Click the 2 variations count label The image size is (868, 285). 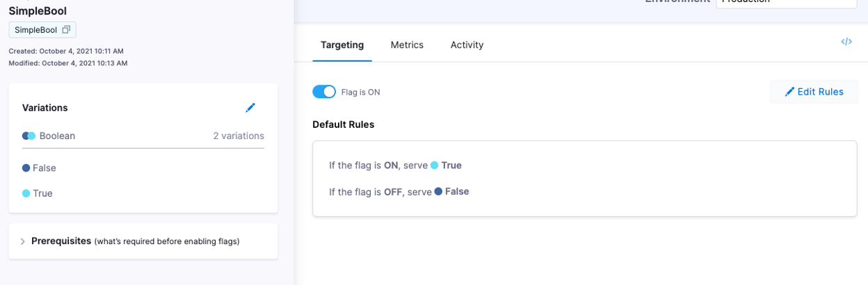[239, 136]
